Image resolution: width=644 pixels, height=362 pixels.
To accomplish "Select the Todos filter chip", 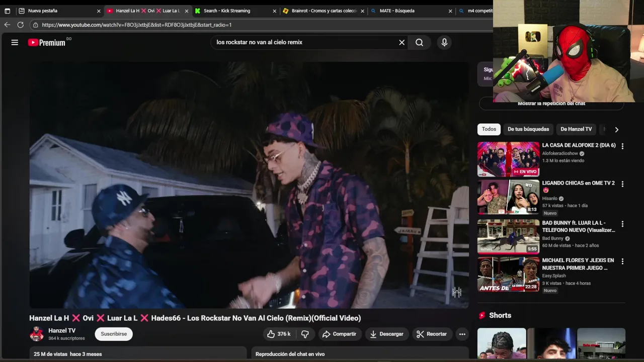I will pos(489,129).
